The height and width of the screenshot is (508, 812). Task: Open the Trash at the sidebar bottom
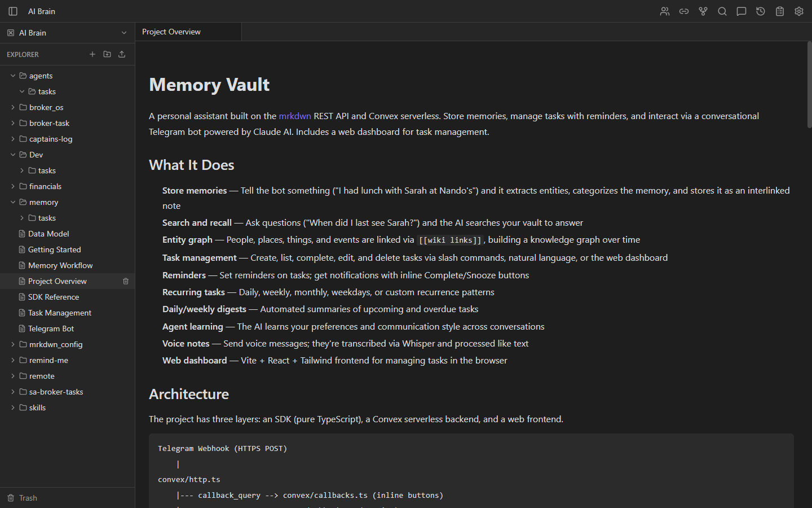click(28, 497)
